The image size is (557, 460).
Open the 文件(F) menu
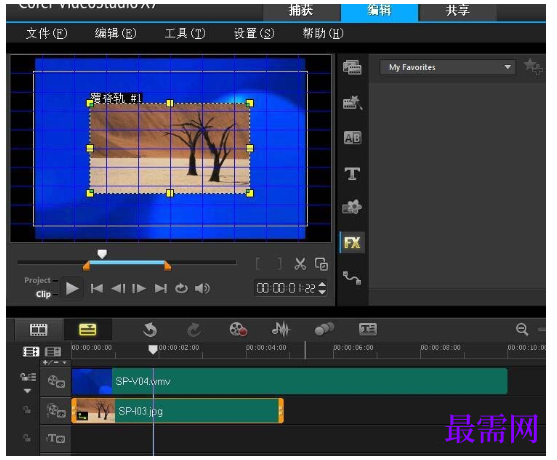pyautogui.click(x=46, y=34)
